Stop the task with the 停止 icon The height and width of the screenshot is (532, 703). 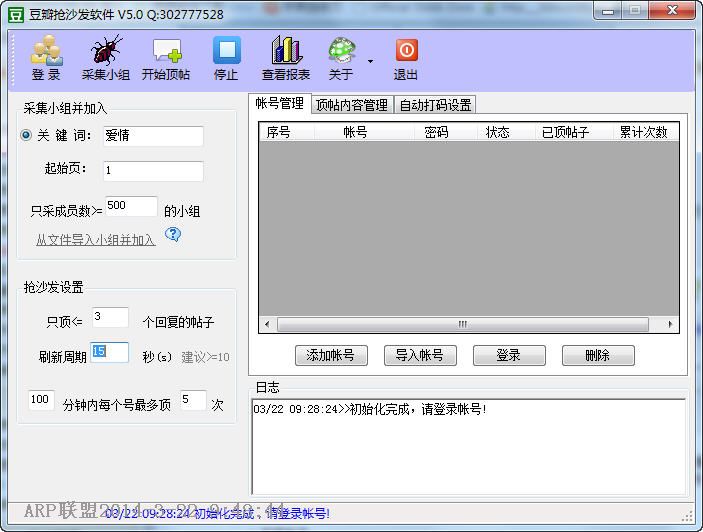click(x=226, y=50)
